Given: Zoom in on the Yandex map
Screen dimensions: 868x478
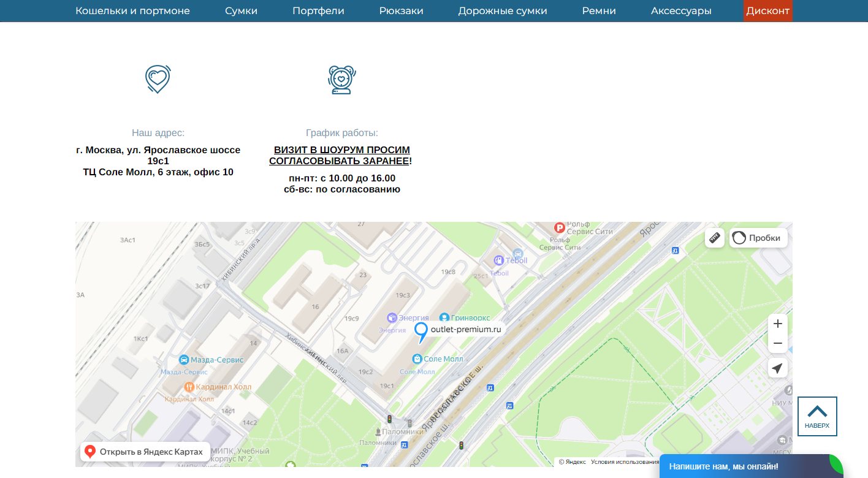Looking at the screenshot, I should [778, 324].
